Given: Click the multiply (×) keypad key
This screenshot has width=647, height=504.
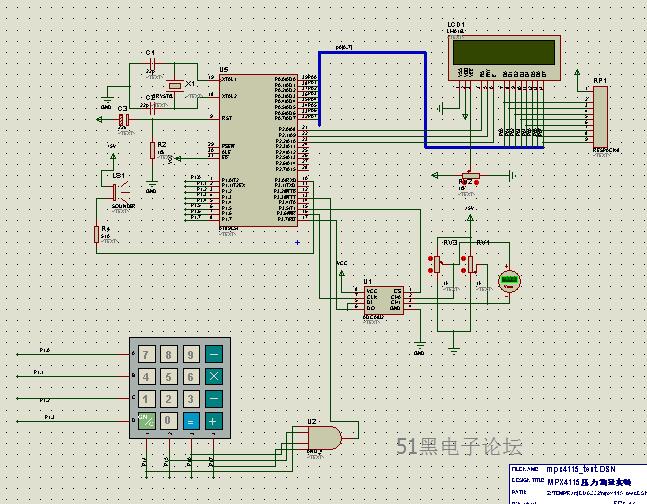Looking at the screenshot, I should (214, 376).
